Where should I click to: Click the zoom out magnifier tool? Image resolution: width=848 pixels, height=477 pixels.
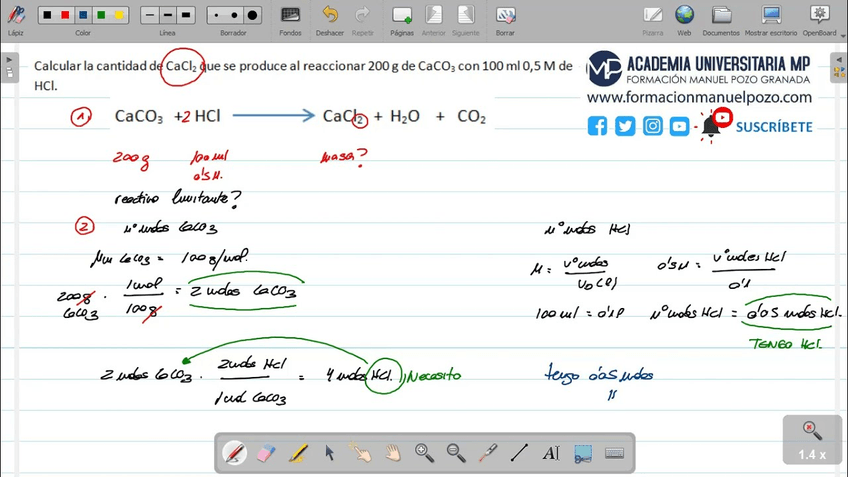456,453
